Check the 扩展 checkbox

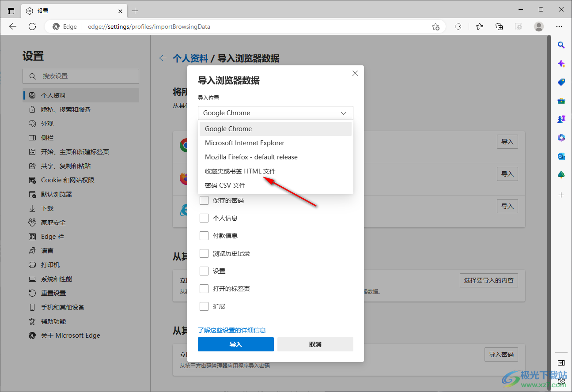(x=204, y=306)
